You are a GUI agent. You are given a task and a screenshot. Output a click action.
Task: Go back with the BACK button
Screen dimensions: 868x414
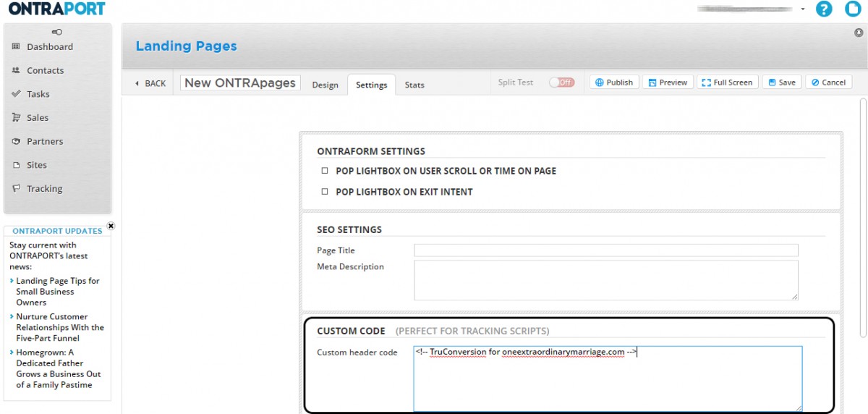[150, 83]
